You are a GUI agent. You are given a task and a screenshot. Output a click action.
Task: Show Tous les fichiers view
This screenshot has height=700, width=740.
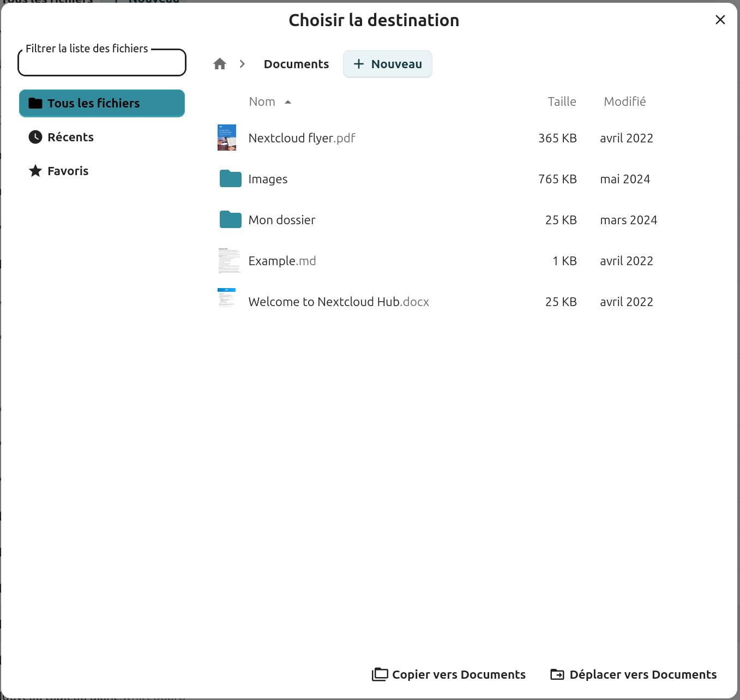pos(102,103)
